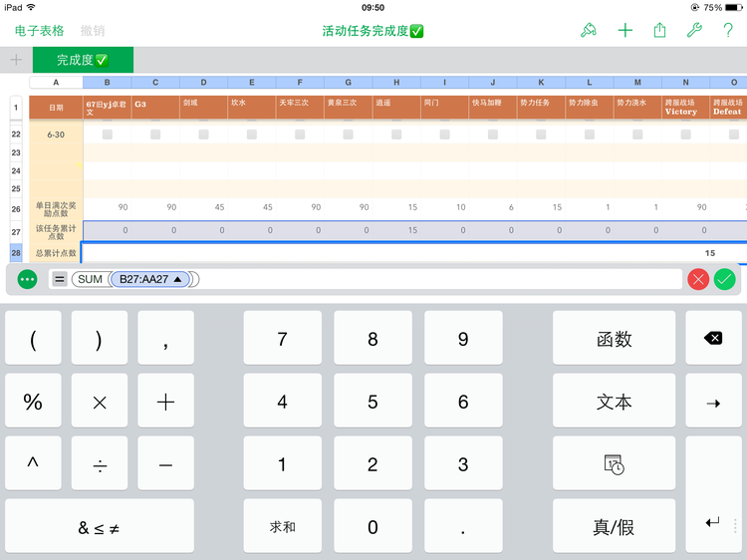Insert comma key

[x=165, y=338]
